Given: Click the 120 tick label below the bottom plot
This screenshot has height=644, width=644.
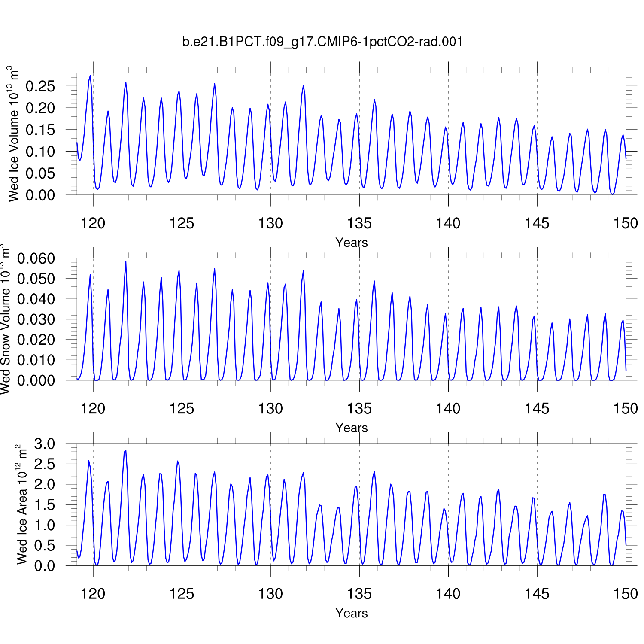Looking at the screenshot, I should (93, 594).
